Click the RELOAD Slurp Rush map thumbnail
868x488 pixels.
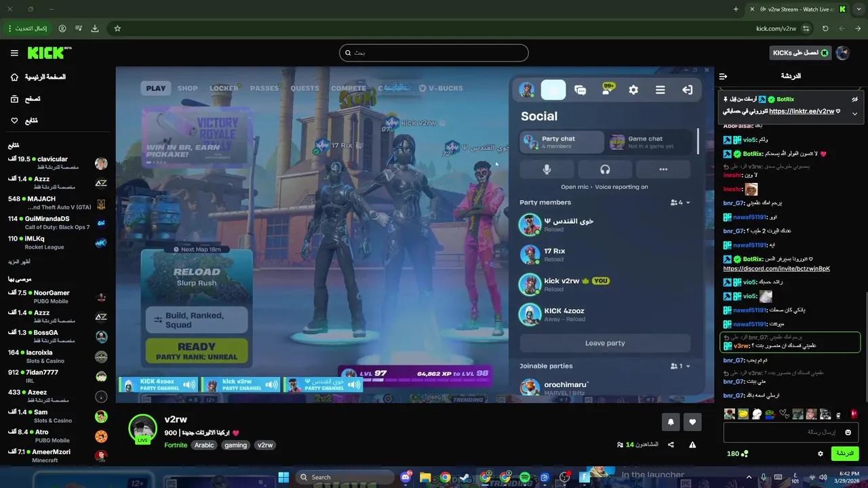click(197, 277)
